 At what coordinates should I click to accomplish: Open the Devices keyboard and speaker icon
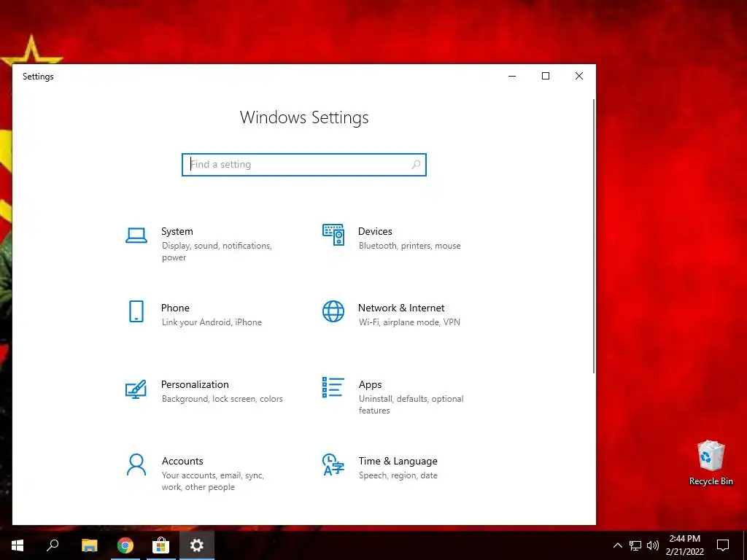pos(333,235)
